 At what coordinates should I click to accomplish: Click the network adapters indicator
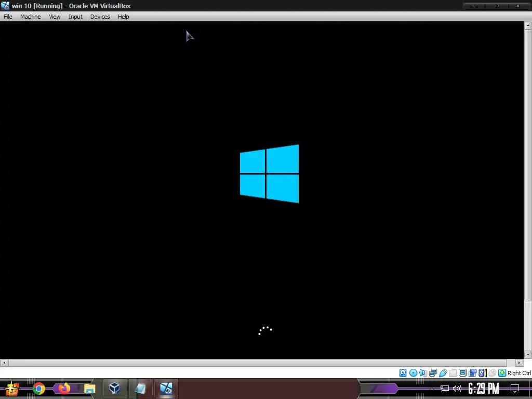click(433, 373)
